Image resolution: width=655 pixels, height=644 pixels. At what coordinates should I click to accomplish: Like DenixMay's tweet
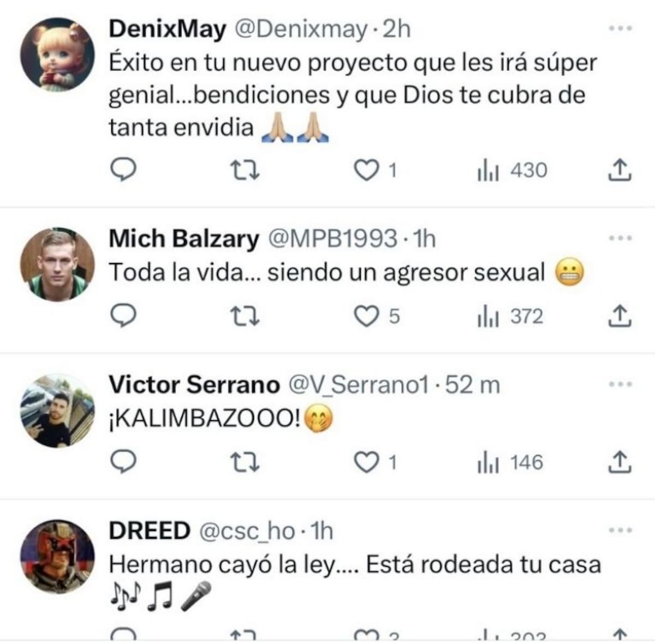[366, 170]
